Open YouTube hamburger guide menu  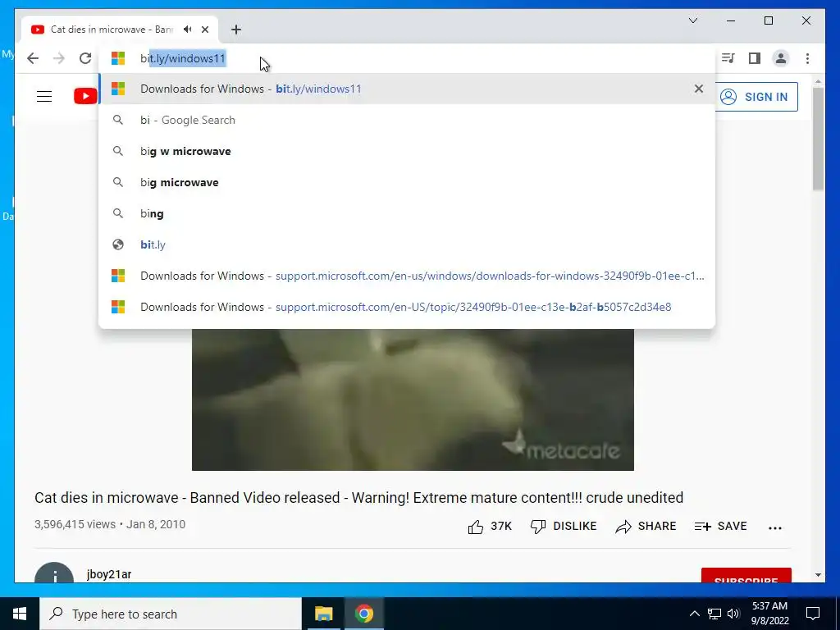pyautogui.click(x=44, y=97)
